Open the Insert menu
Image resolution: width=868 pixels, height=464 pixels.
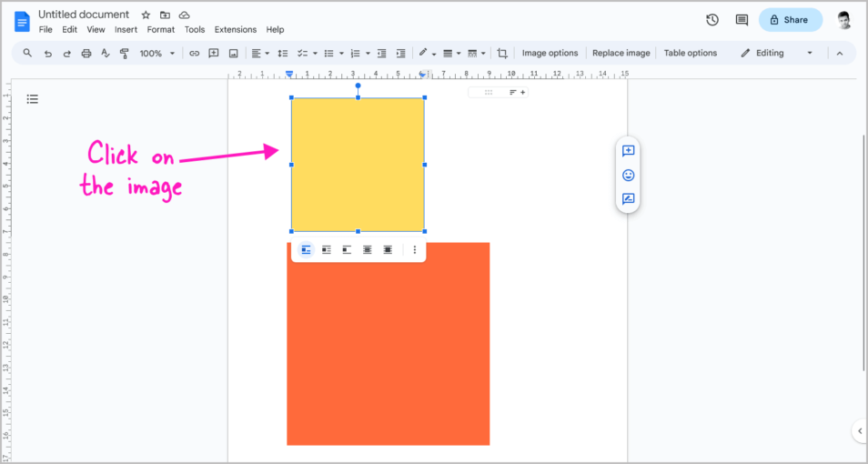[x=126, y=30]
